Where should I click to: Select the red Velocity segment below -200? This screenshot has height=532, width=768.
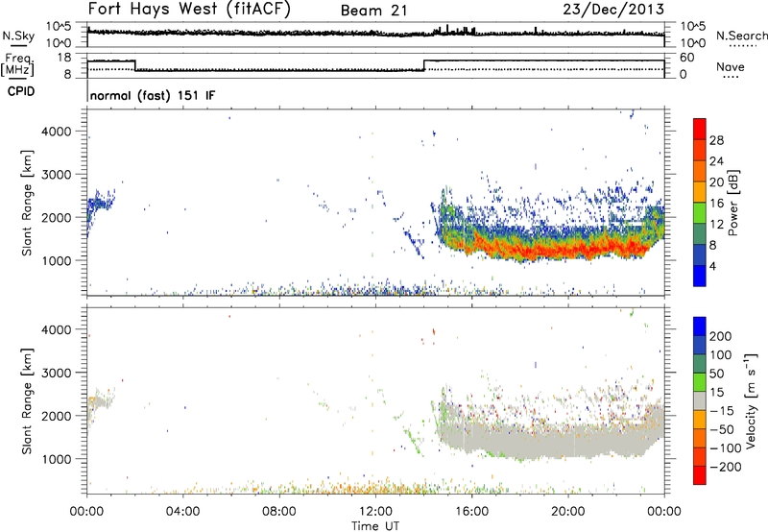coord(700,475)
